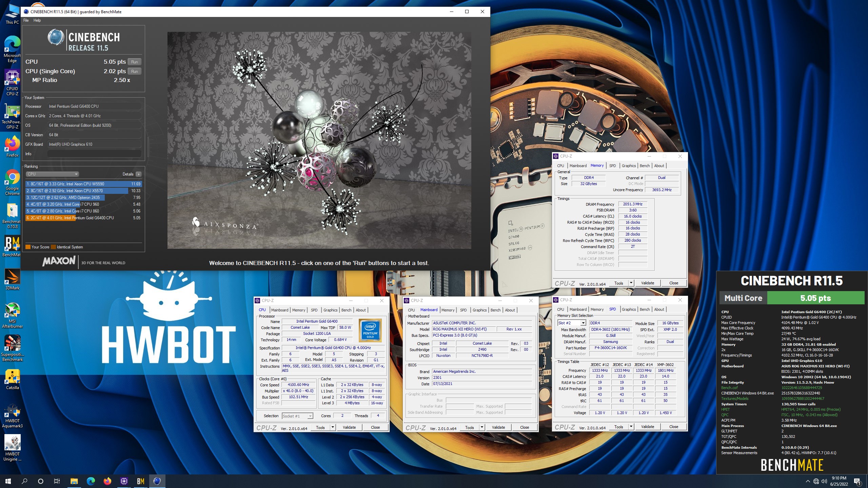Show hidden system tray icons

pos(808,481)
